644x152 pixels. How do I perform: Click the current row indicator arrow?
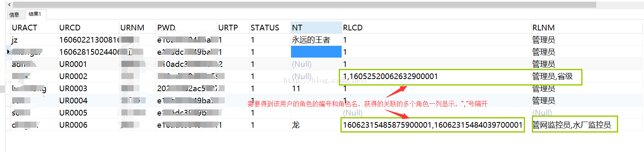pyautogui.click(x=8, y=52)
